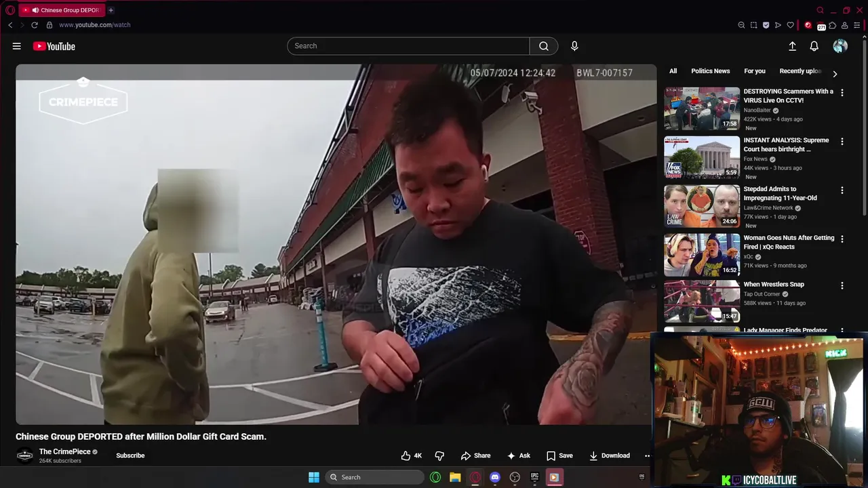
Task: Open Fox News INSTANT ANALYSIS thumbnail
Action: tap(702, 157)
